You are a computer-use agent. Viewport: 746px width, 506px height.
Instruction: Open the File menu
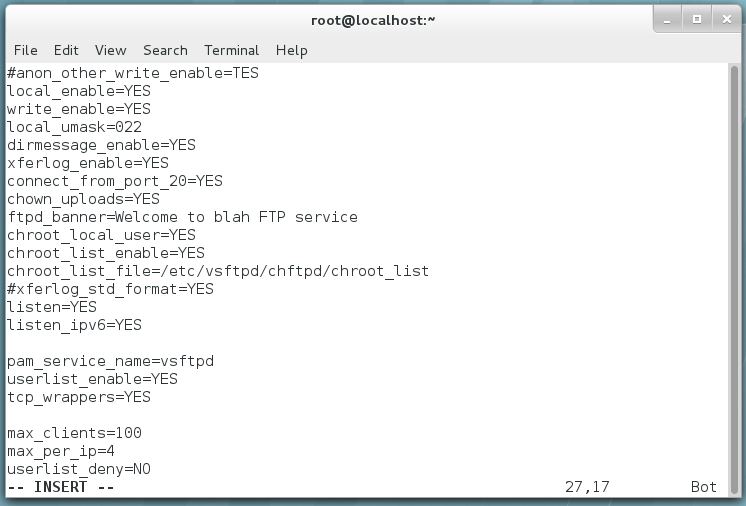click(25, 50)
